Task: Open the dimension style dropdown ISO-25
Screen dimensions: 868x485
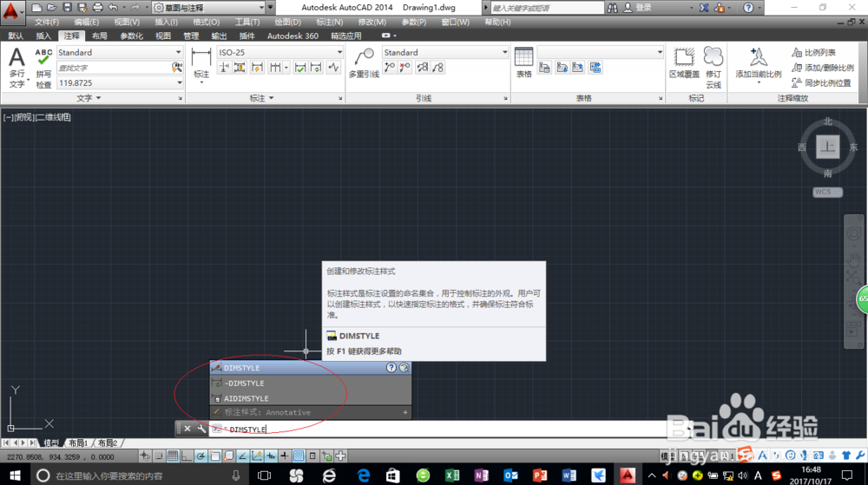Action: [280, 52]
